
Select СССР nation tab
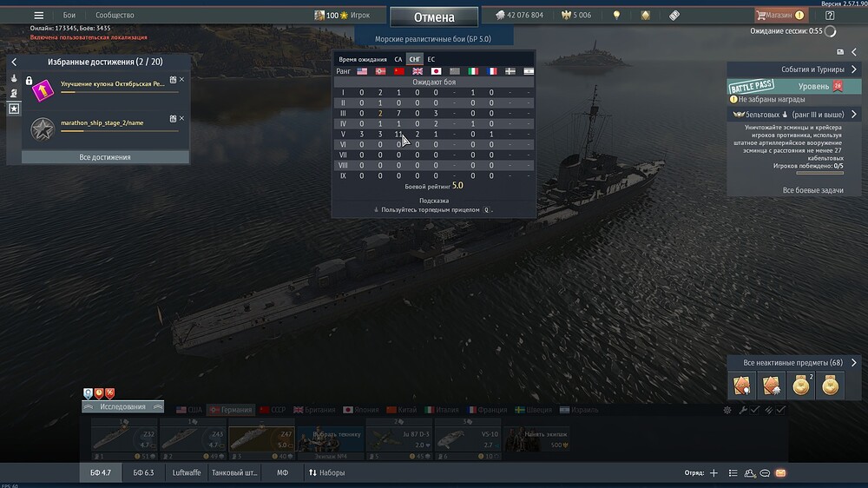point(273,410)
